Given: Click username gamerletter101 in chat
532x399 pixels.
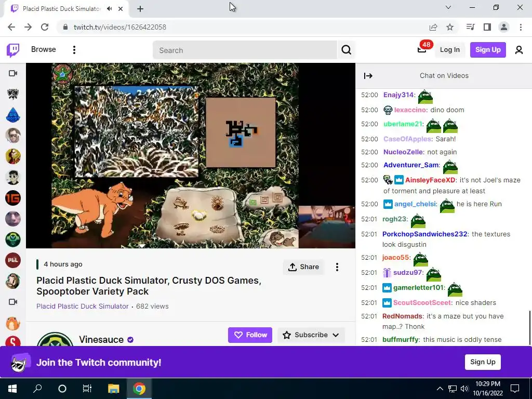Looking at the screenshot, I should click(x=418, y=288).
